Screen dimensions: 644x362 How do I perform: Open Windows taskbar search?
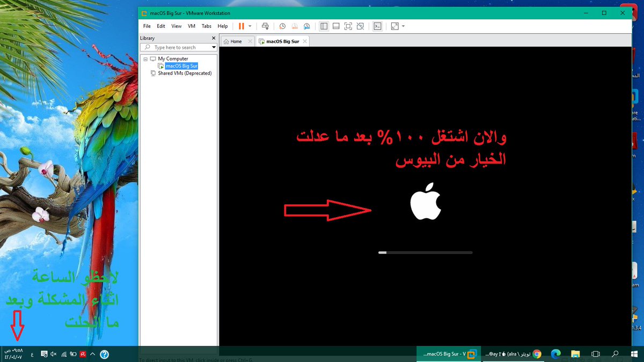click(x=616, y=354)
